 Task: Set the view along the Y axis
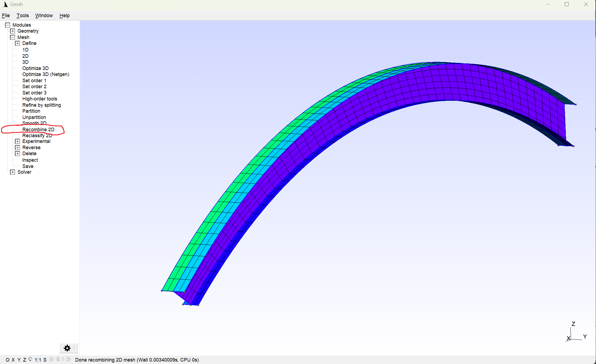coord(19,360)
